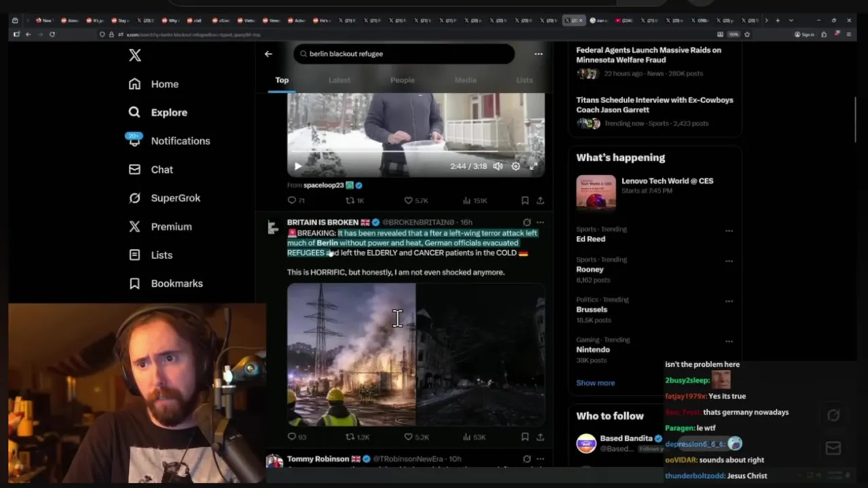This screenshot has width=868, height=488.
Task: Click the Explore magnifier icon
Action: point(134,113)
